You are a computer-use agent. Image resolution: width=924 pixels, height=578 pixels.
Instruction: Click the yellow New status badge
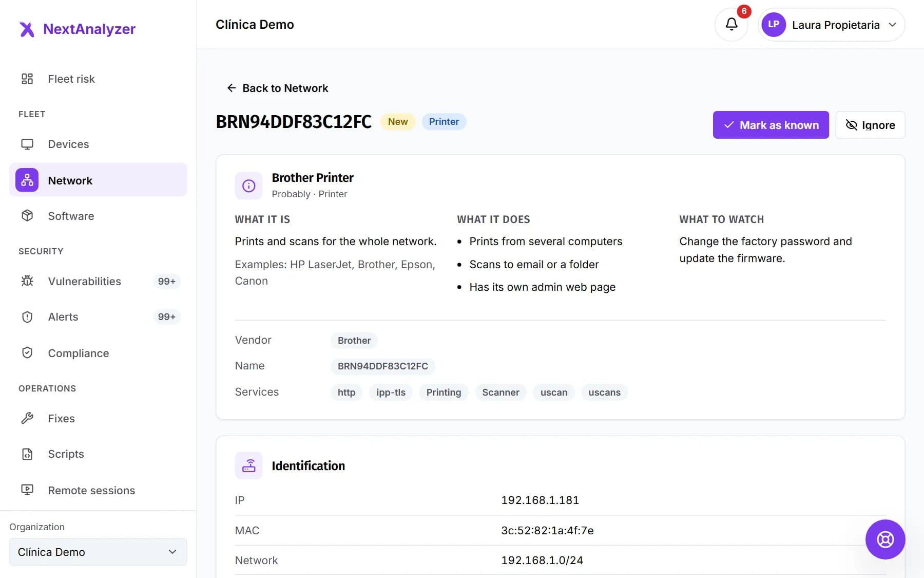[x=398, y=122]
